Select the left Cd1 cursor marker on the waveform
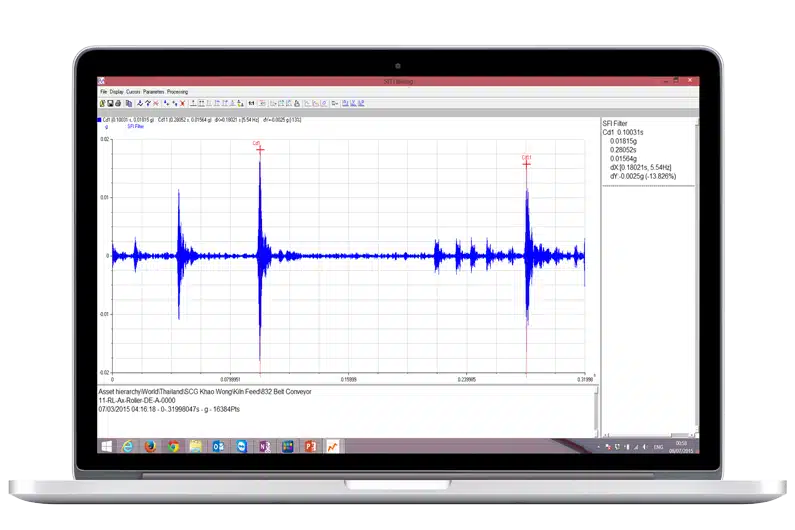 click(259, 149)
